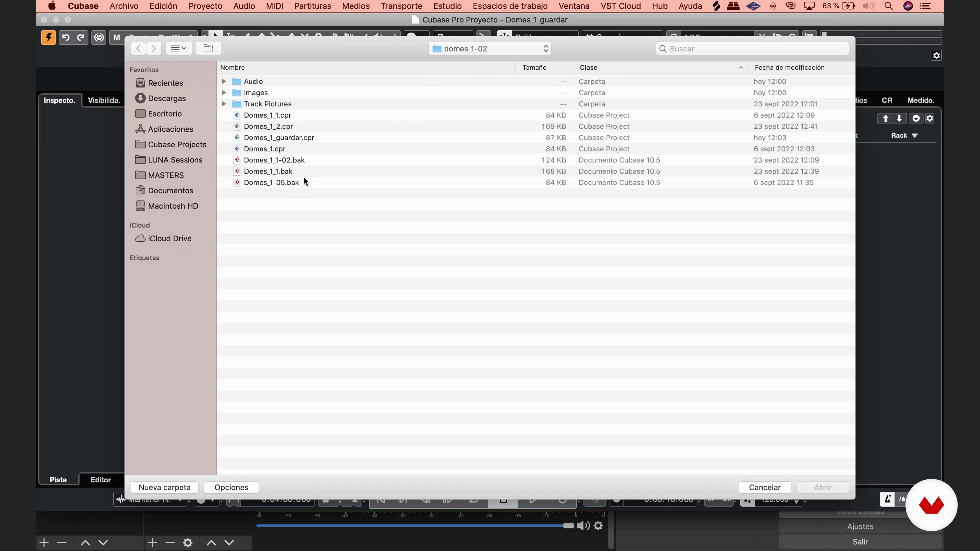Screen dimensions: 980x551
Task: Switch to the Pista tab
Action: [x=58, y=480]
